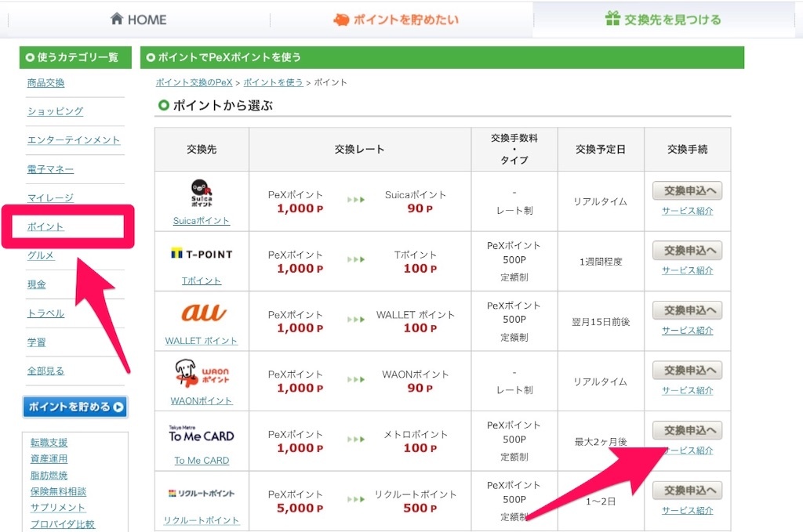The width and height of the screenshot is (803, 532).
Task: Click the 交換レート column header
Action: 359,150
